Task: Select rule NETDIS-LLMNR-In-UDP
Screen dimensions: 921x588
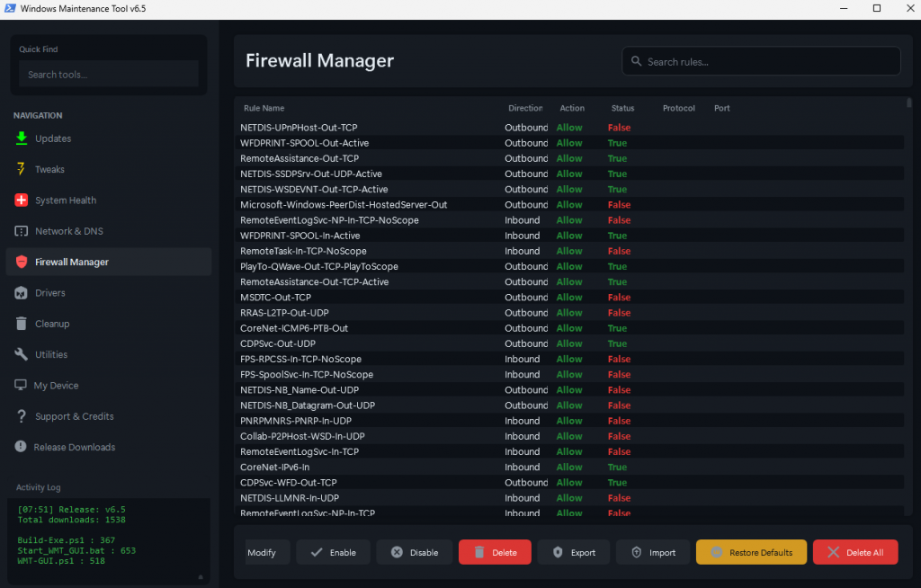Action: [x=569, y=497]
